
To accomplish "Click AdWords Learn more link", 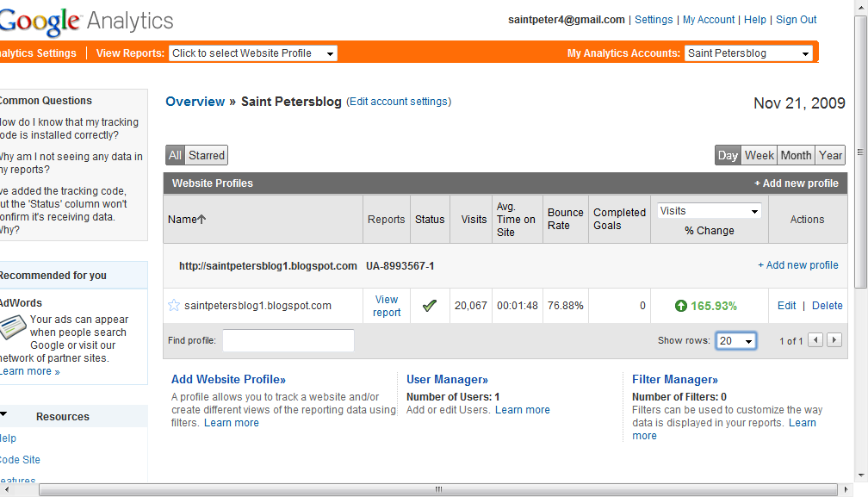I will 28,371.
